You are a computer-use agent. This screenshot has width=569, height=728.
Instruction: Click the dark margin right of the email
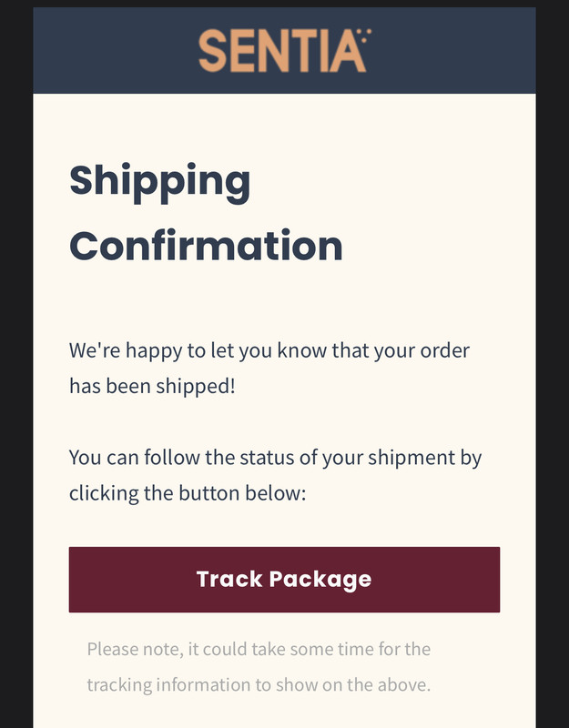pos(553,364)
